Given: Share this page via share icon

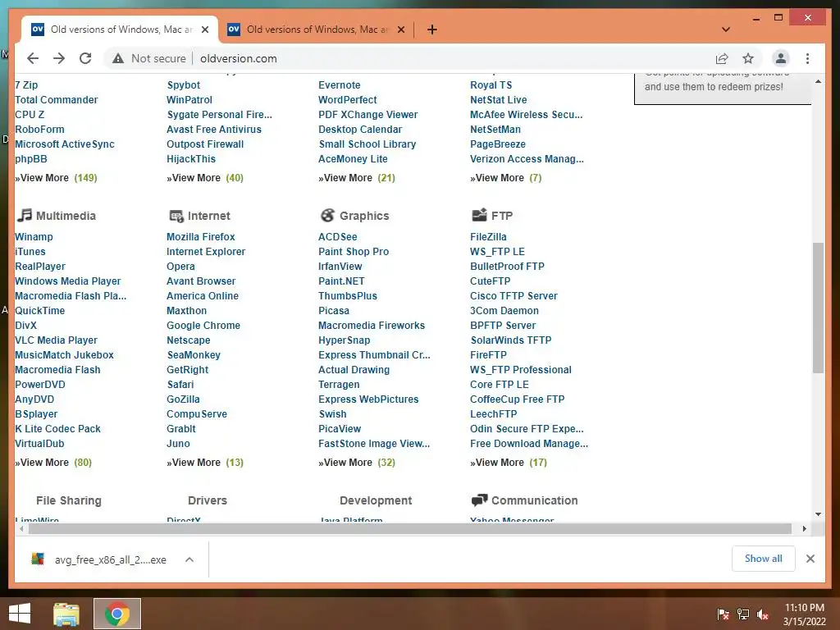Looking at the screenshot, I should point(722,58).
